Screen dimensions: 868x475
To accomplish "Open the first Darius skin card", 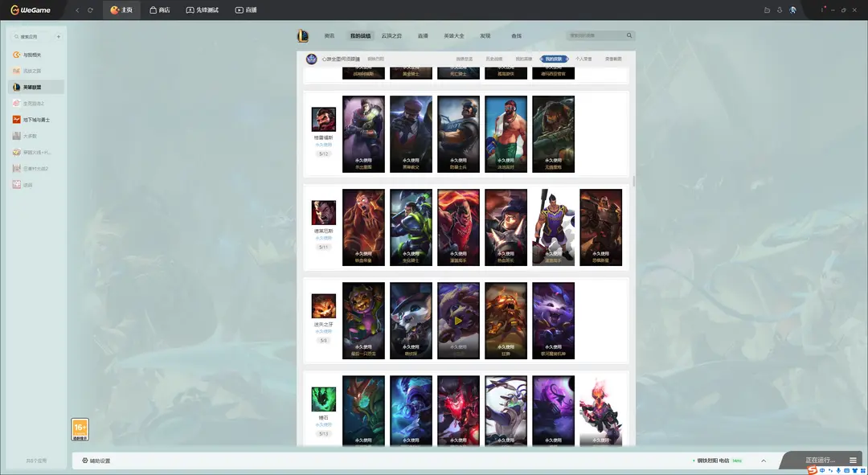I will click(364, 227).
